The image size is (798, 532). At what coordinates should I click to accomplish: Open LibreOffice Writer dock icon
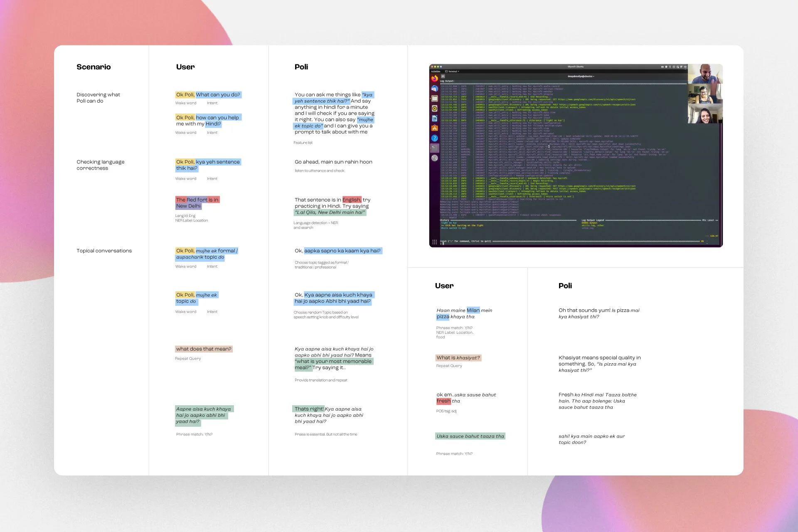[x=434, y=118]
